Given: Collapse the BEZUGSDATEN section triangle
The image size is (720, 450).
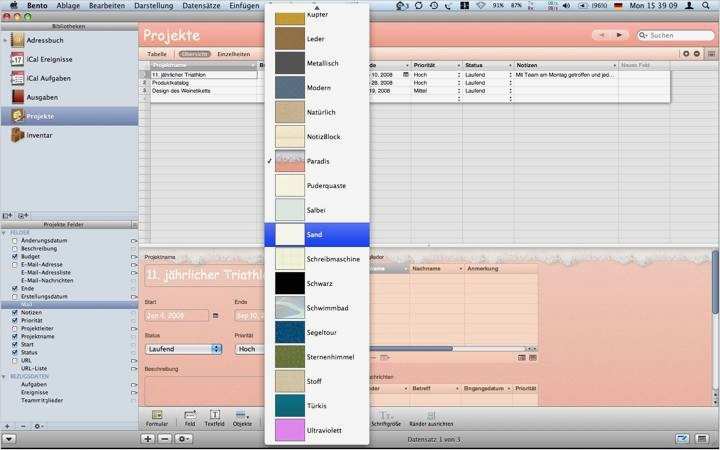Looking at the screenshot, I should [x=4, y=377].
